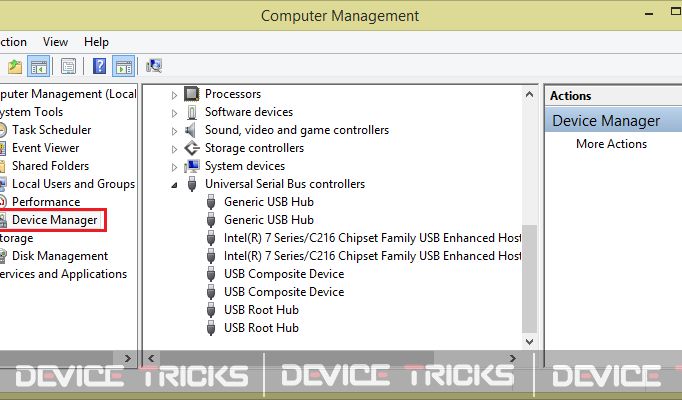Select Device Manager in the console tree

coord(54,220)
